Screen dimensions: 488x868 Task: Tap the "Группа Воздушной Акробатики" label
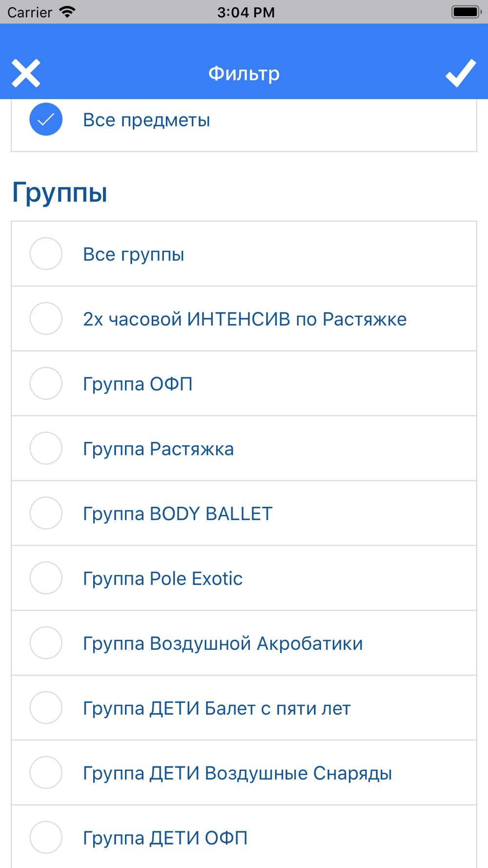(x=223, y=643)
